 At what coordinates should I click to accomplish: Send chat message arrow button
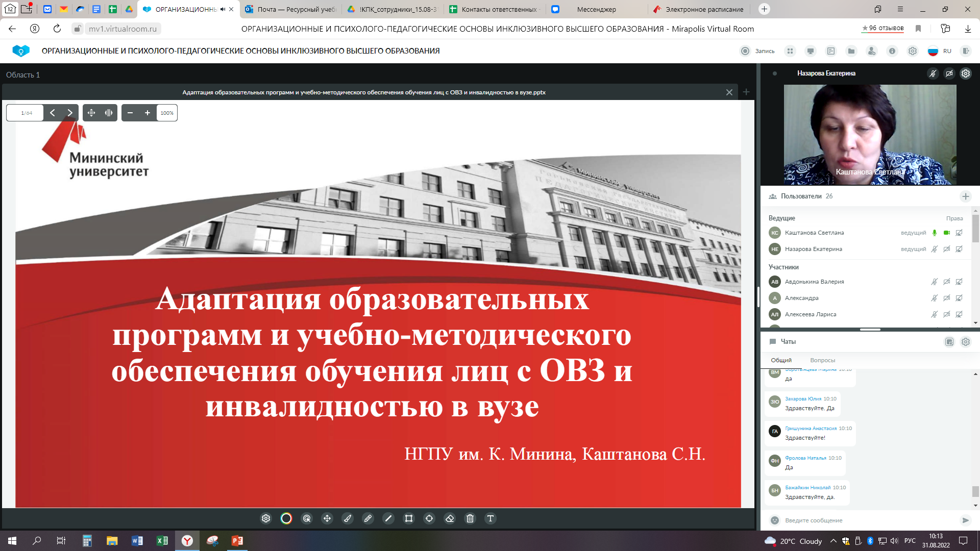click(965, 520)
